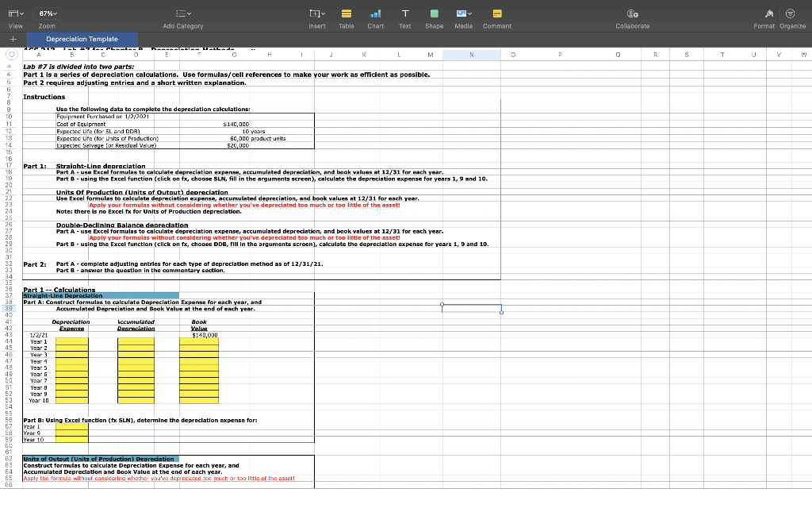Click the 'Year 5' row label
Screen dimensions: 812x508
[x=39, y=368]
